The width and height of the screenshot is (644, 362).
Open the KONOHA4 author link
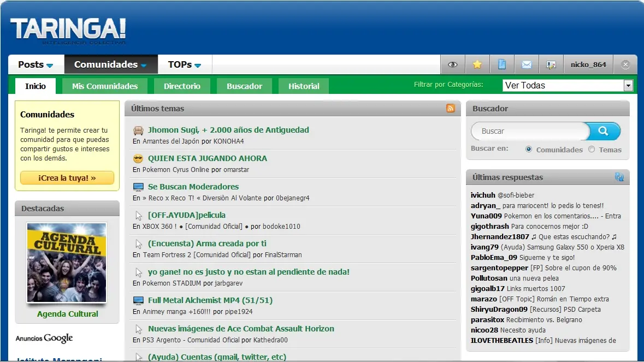(x=228, y=141)
